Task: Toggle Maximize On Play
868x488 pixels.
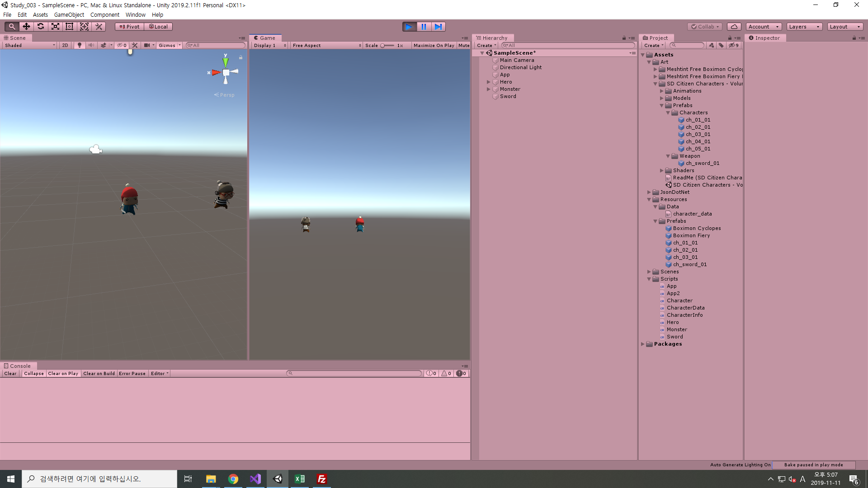Action: point(434,45)
